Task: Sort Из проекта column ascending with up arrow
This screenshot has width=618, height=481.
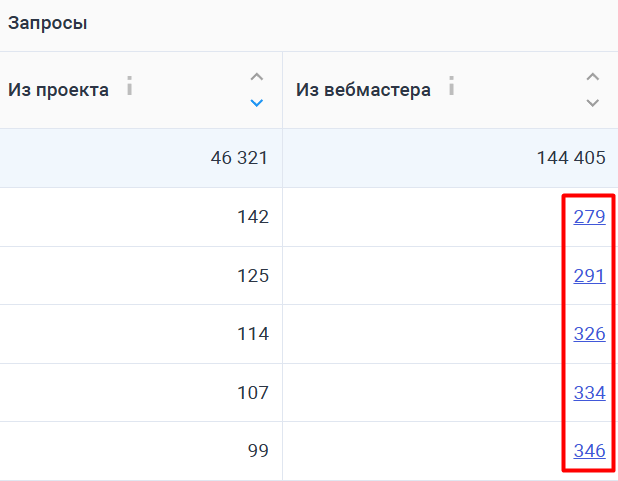Action: [x=257, y=77]
